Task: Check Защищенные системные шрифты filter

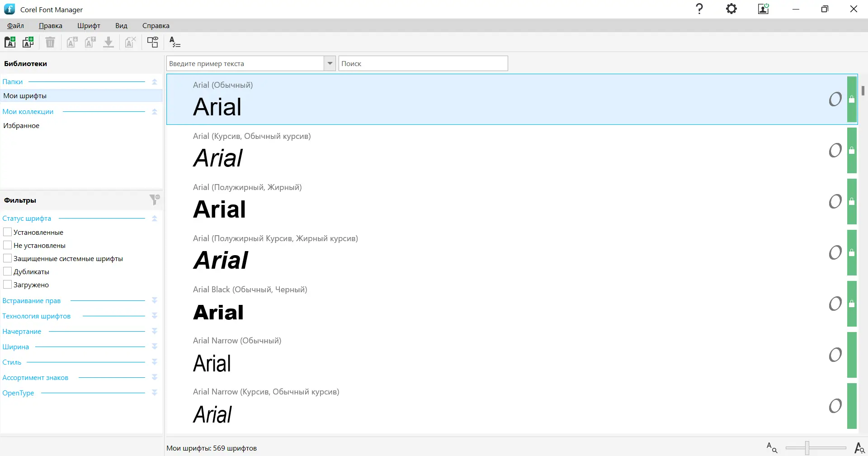Action: (7, 258)
